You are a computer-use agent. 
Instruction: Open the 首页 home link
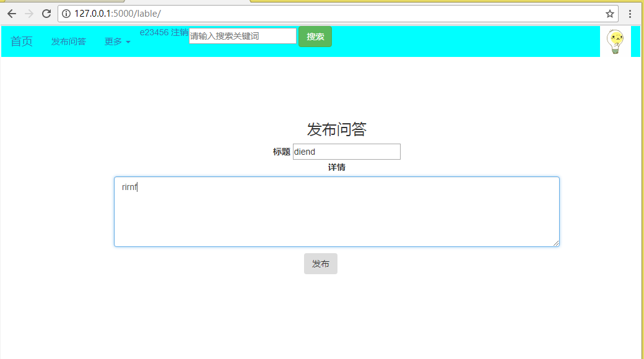(x=21, y=41)
